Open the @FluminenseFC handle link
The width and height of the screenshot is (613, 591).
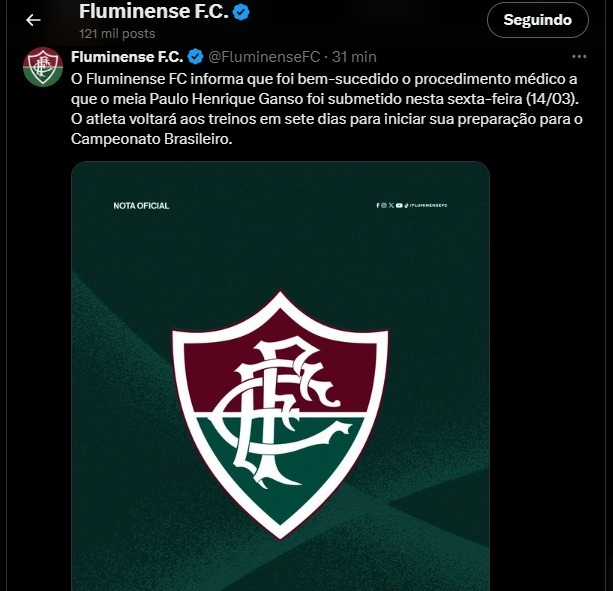point(264,57)
